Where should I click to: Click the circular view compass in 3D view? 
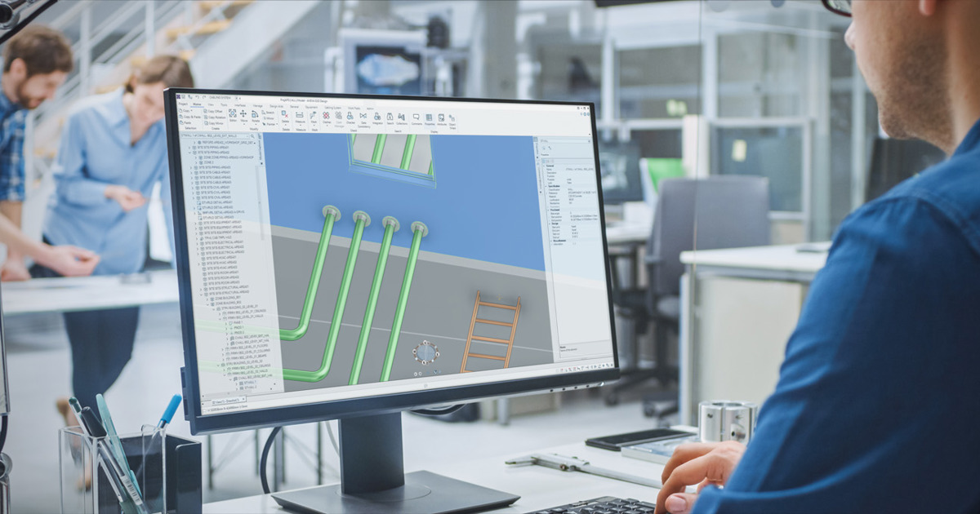tap(425, 353)
